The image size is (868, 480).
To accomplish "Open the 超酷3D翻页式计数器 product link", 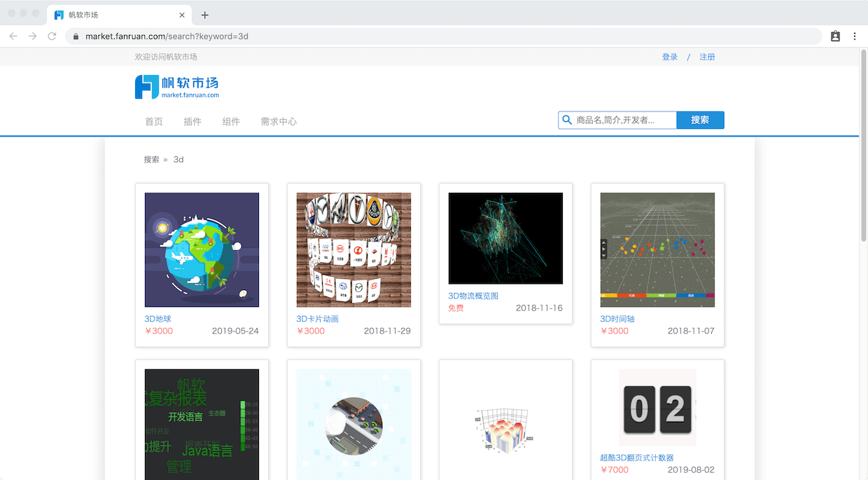I will pos(637,458).
